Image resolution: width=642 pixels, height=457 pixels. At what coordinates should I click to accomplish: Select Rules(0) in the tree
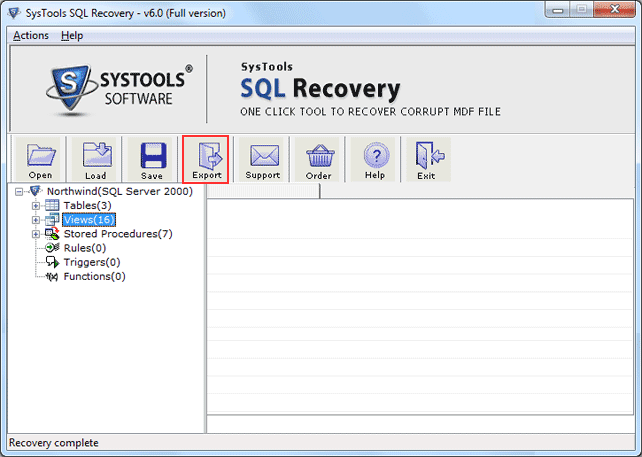point(85,248)
